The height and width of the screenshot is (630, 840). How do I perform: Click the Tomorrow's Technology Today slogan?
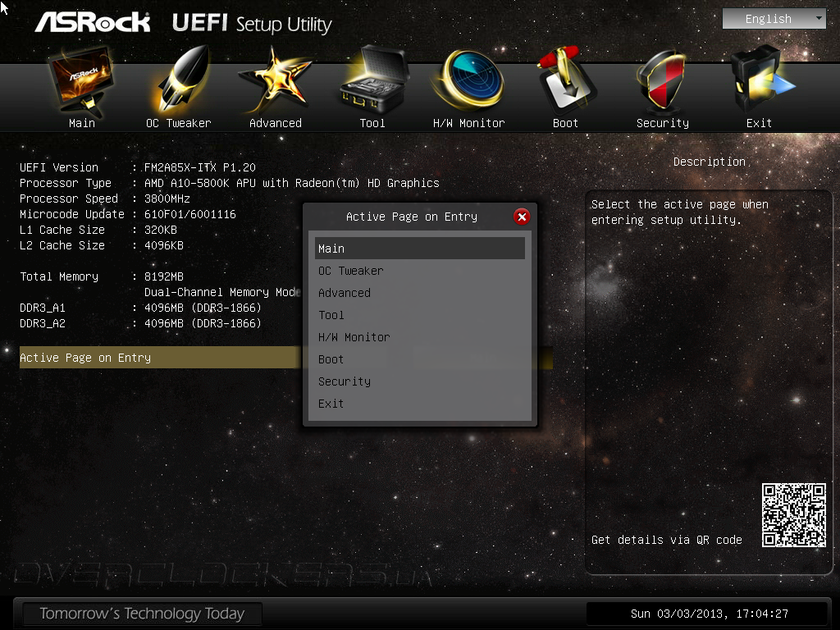pyautogui.click(x=142, y=614)
